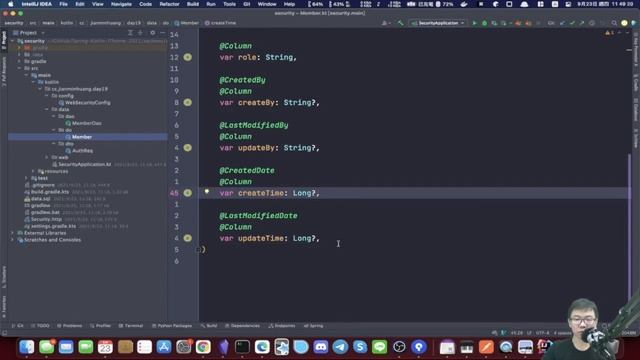This screenshot has width=640, height=360.
Task: Click the green Run button in toolbar
Action: tap(474, 23)
